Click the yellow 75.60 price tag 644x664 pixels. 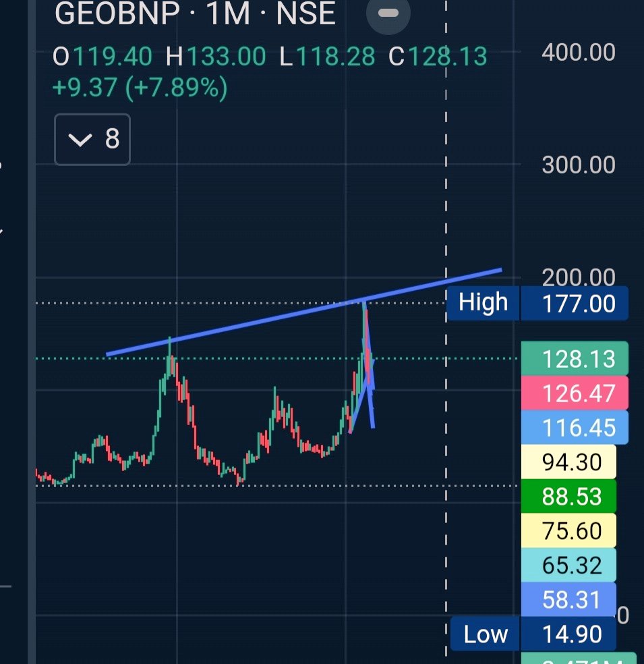[568, 530]
